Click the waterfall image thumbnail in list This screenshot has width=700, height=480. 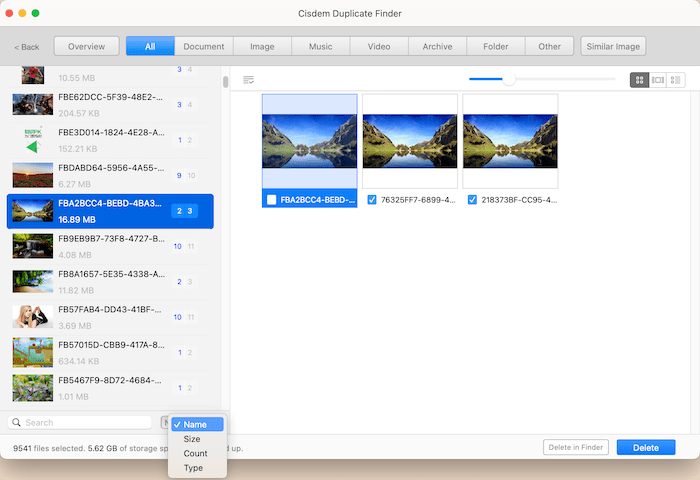(x=32, y=246)
